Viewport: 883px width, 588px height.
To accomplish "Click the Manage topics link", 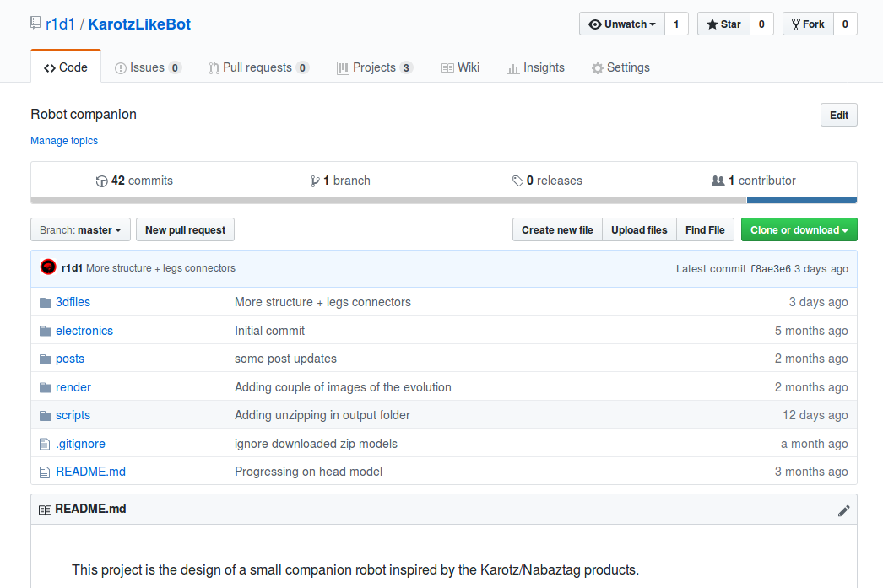I will tap(64, 141).
